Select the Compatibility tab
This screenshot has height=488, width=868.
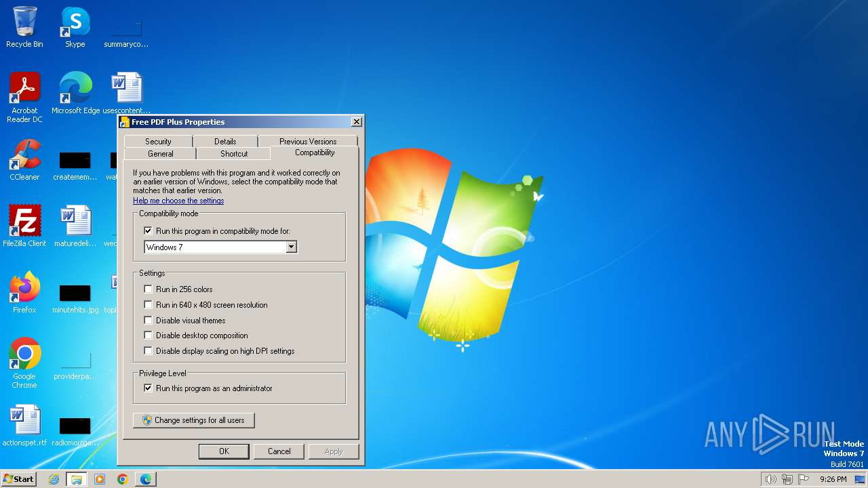315,152
